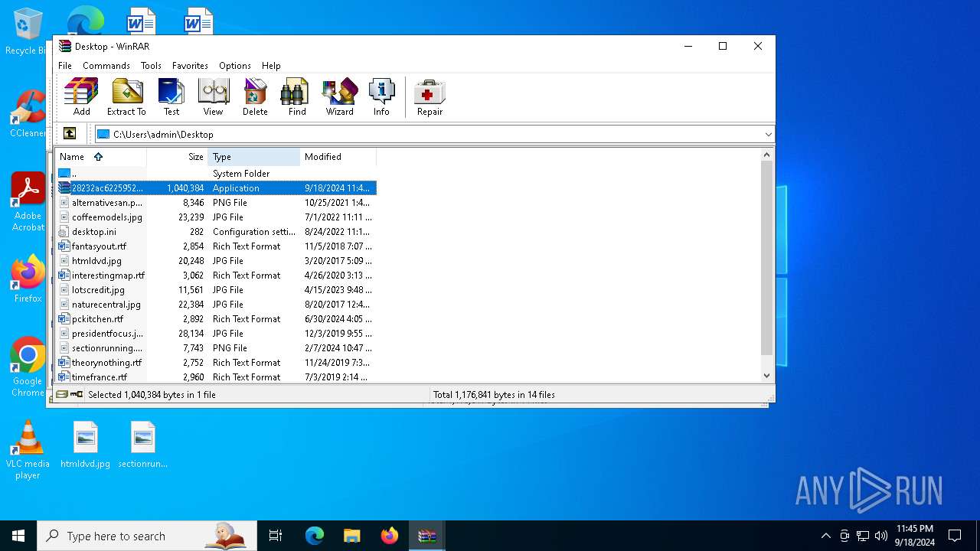Image resolution: width=980 pixels, height=551 pixels.
Task: Select alternativesan PNG file
Action: click(216, 203)
